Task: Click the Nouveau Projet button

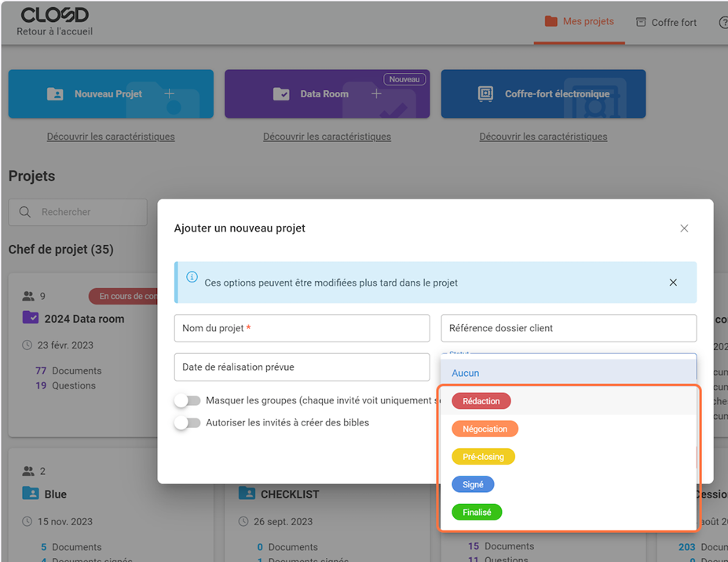Action: tap(111, 94)
